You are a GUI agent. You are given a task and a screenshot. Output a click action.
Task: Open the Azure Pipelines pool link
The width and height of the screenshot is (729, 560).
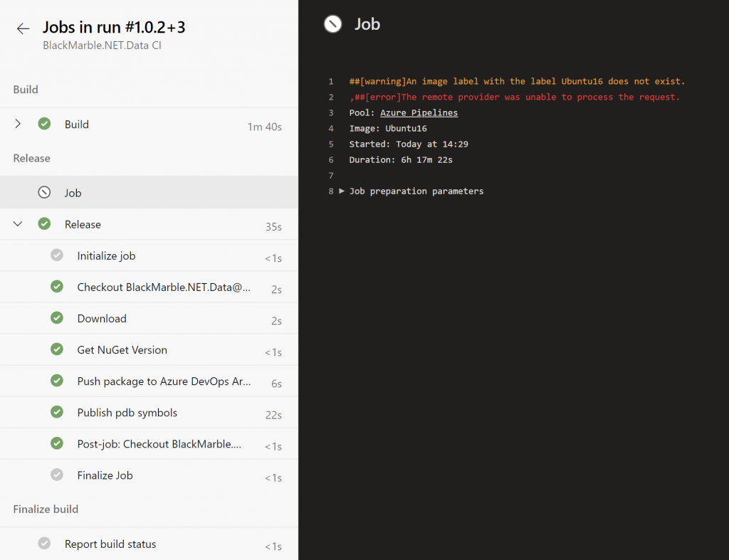(x=419, y=112)
